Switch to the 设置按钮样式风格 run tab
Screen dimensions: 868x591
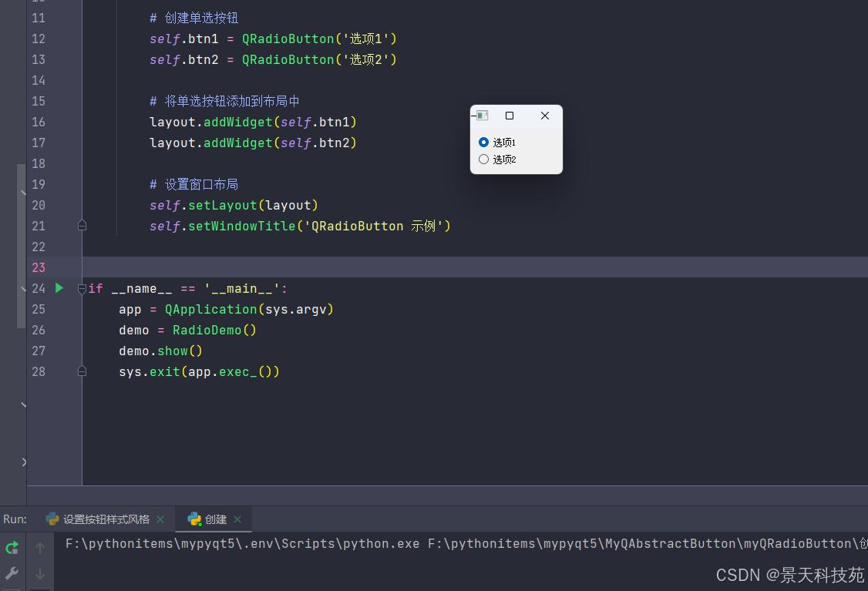point(106,519)
